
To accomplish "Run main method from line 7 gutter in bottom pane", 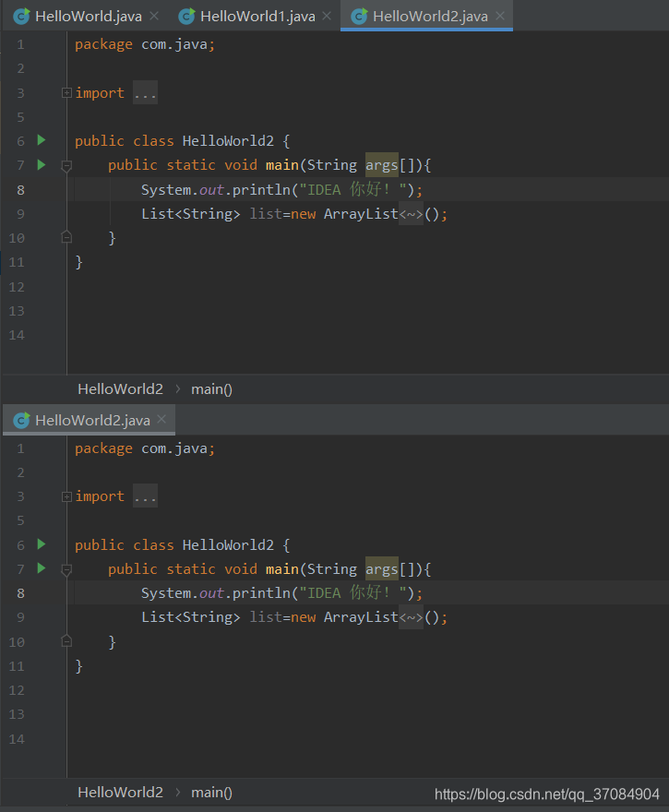I will 42,568.
